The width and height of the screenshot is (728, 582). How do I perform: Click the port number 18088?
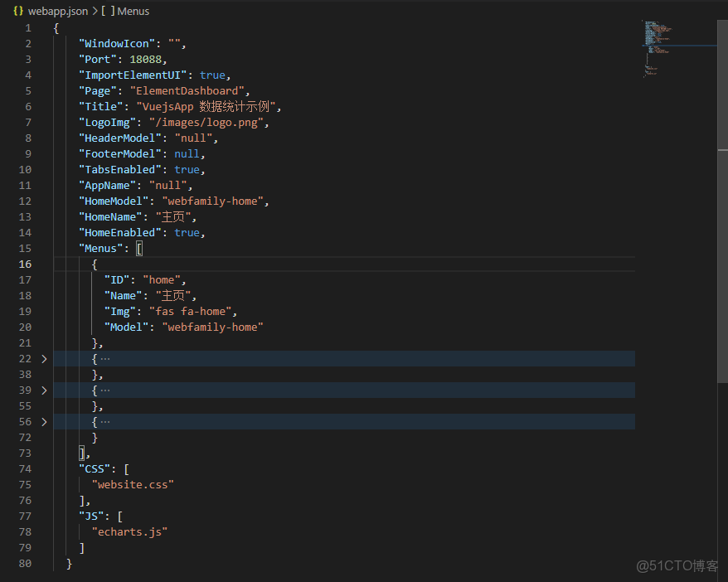pyautogui.click(x=146, y=59)
